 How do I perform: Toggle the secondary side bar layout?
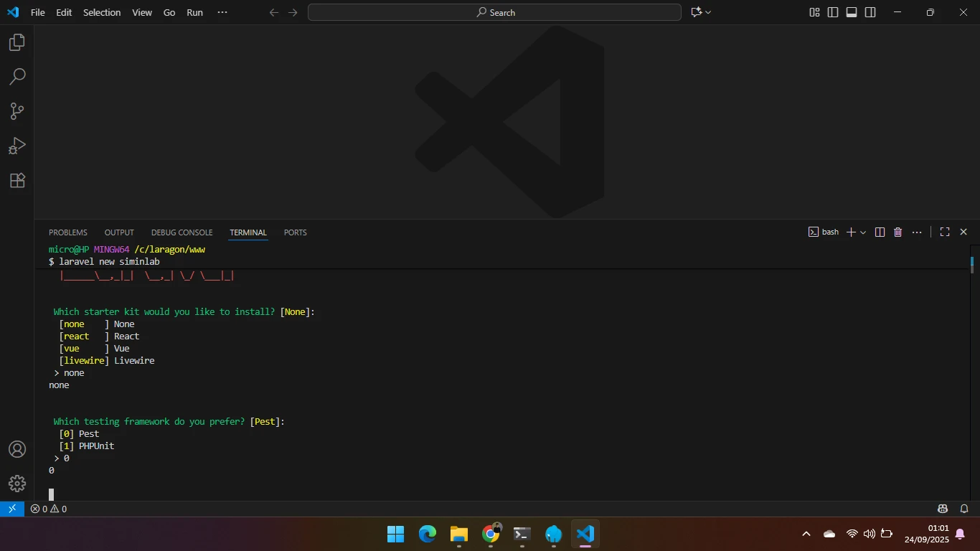click(870, 12)
